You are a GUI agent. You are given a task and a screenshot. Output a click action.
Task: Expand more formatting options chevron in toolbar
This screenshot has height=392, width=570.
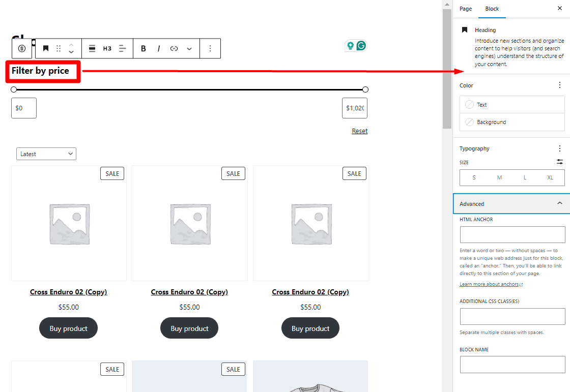[189, 48]
